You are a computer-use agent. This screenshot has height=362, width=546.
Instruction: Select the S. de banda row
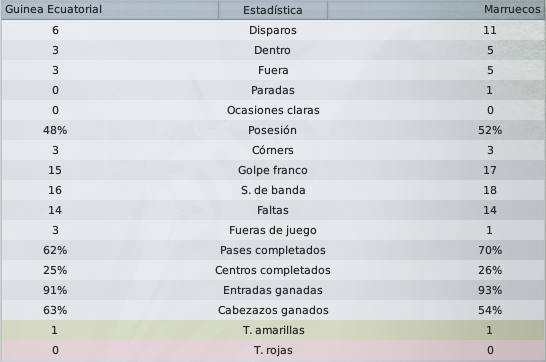coord(273,190)
